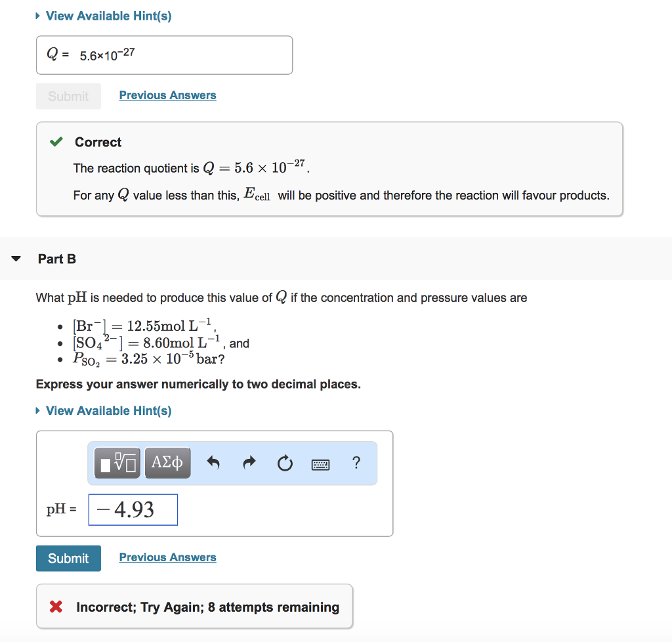Open equation editor help

pos(356,463)
